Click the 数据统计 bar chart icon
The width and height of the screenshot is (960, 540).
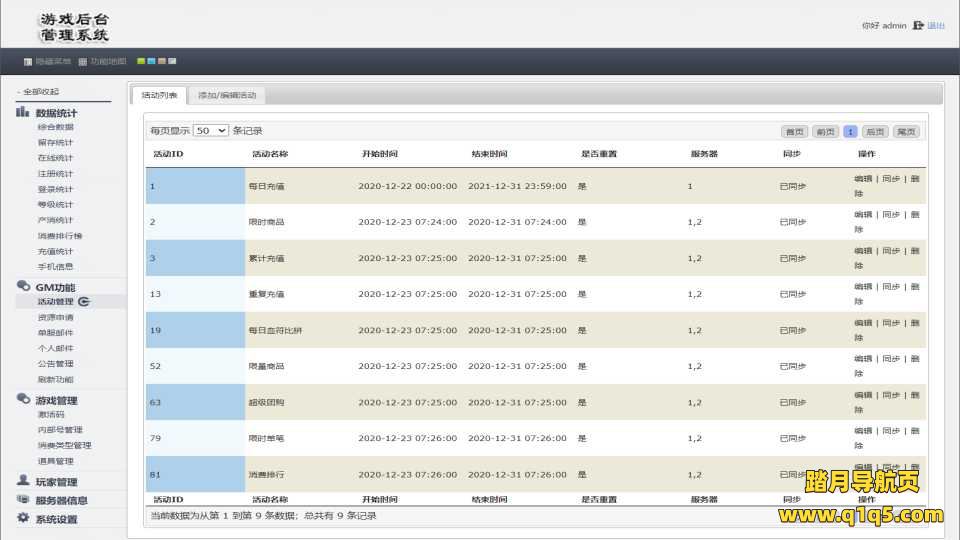[x=22, y=112]
